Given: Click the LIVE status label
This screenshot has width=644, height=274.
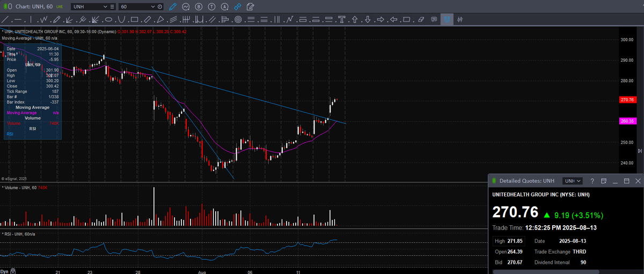Looking at the screenshot, I should pos(60,6).
